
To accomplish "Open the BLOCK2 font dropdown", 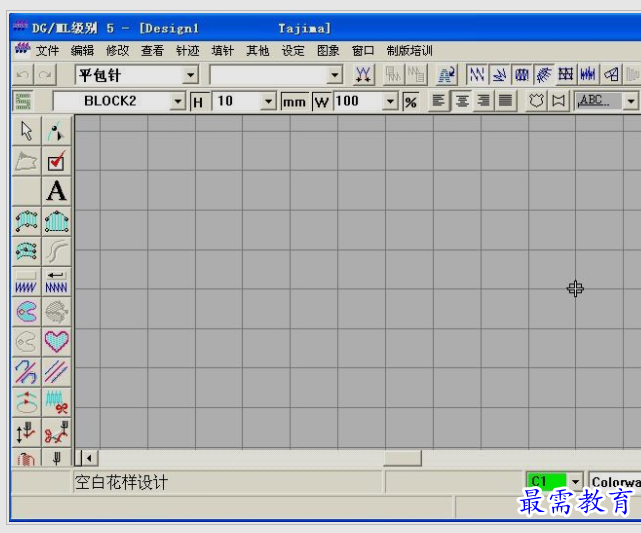I will [178, 101].
